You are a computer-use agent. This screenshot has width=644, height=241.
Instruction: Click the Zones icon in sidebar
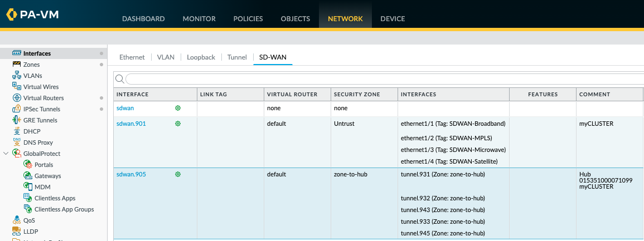pyautogui.click(x=17, y=65)
